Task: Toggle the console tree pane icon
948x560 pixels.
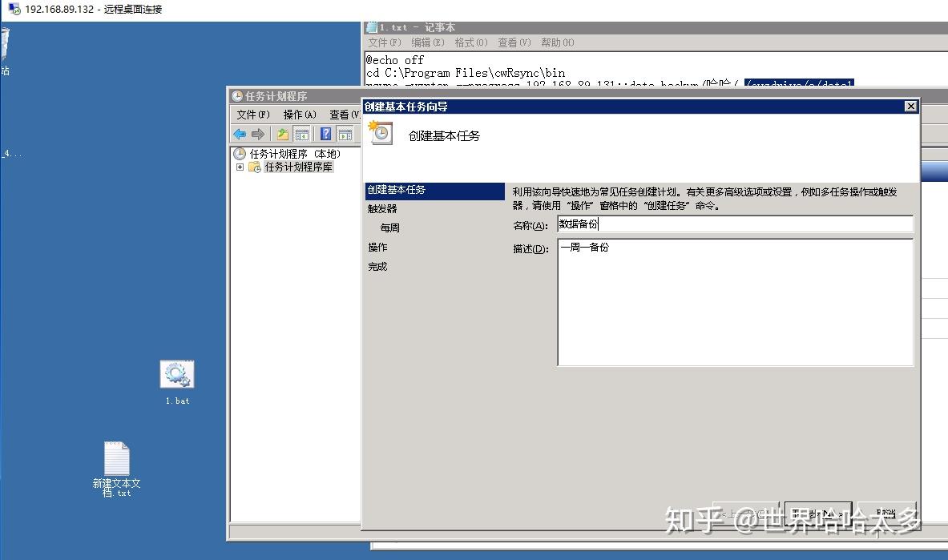Action: pyautogui.click(x=302, y=134)
